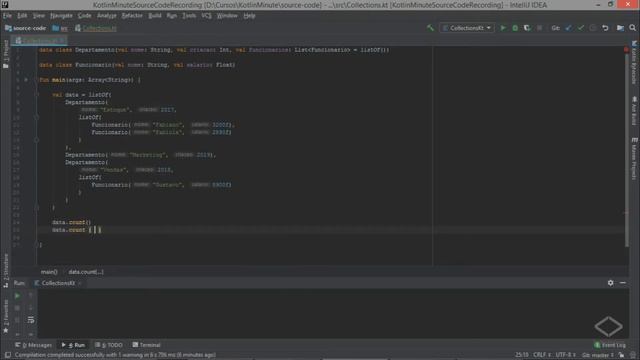Click the read-only lock icon in the status bar
640x360 pixels.
pyautogui.click(x=621, y=355)
